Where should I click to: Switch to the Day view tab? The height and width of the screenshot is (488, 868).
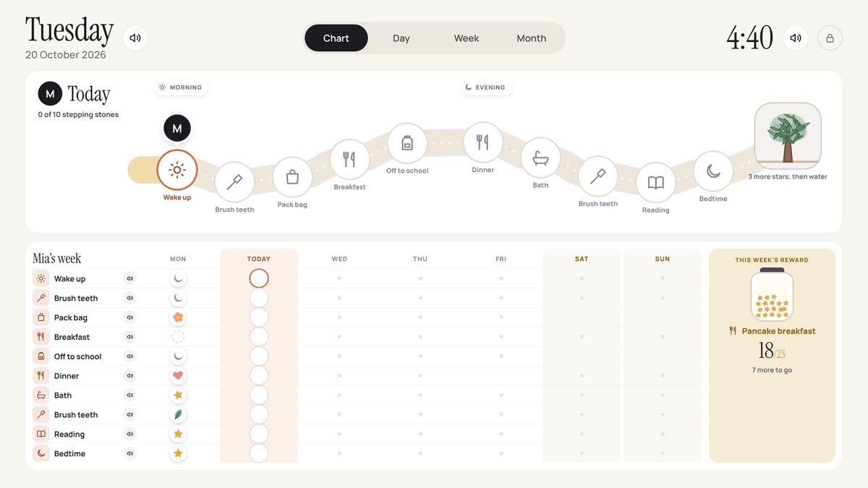pyautogui.click(x=401, y=38)
